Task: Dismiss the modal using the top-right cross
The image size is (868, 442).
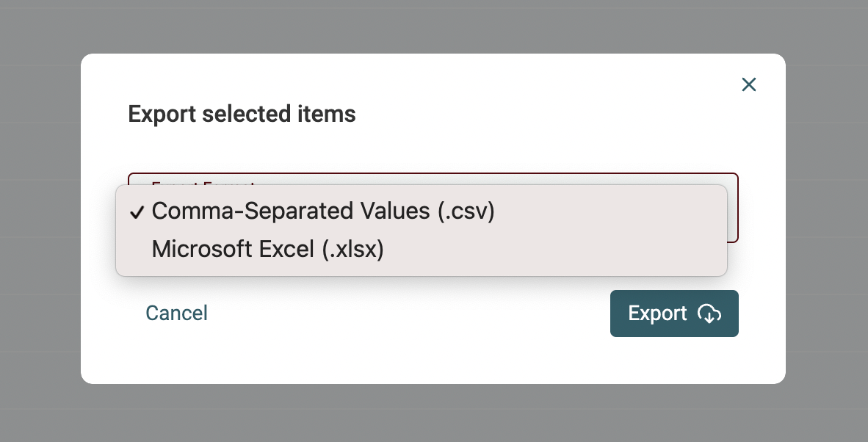Action: point(748,84)
